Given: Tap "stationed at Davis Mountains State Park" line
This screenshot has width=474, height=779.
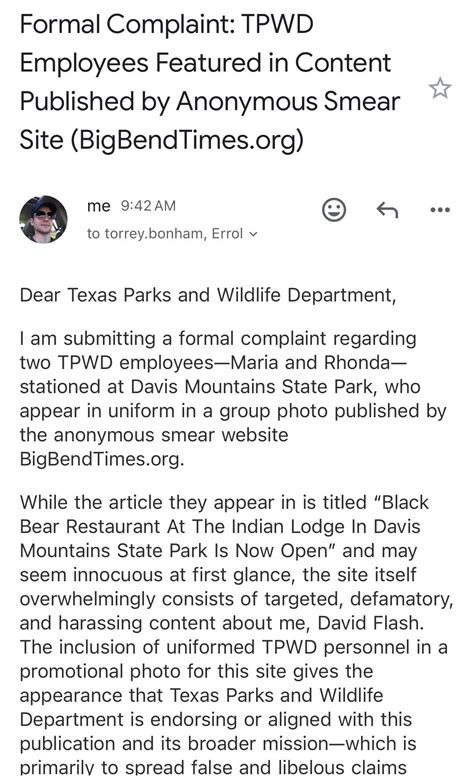Looking at the screenshot, I should 200,387.
